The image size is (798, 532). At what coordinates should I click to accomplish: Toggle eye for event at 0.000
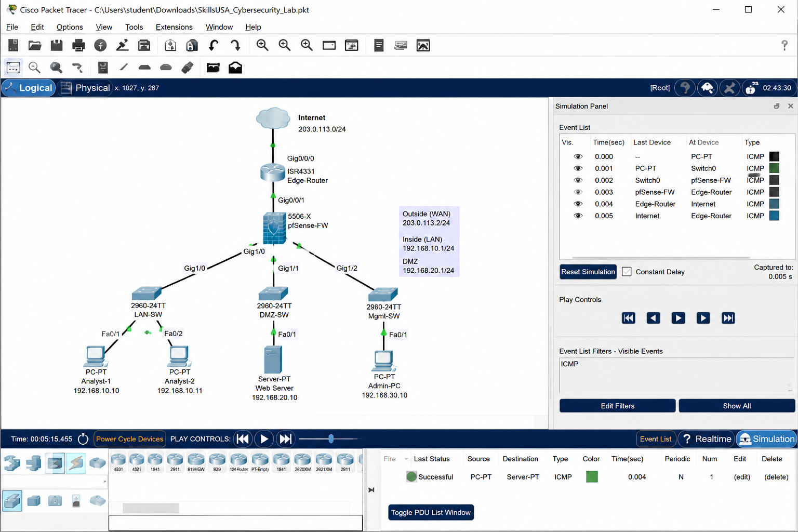point(578,156)
